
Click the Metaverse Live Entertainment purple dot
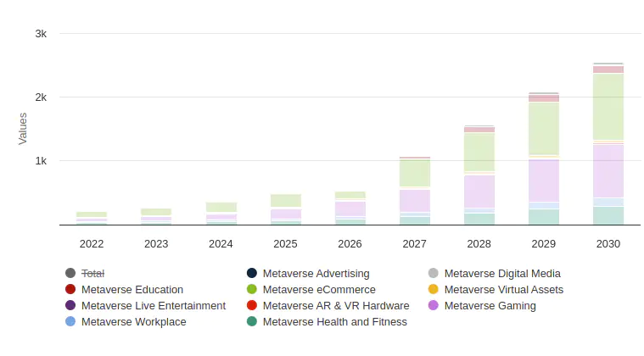click(x=70, y=305)
